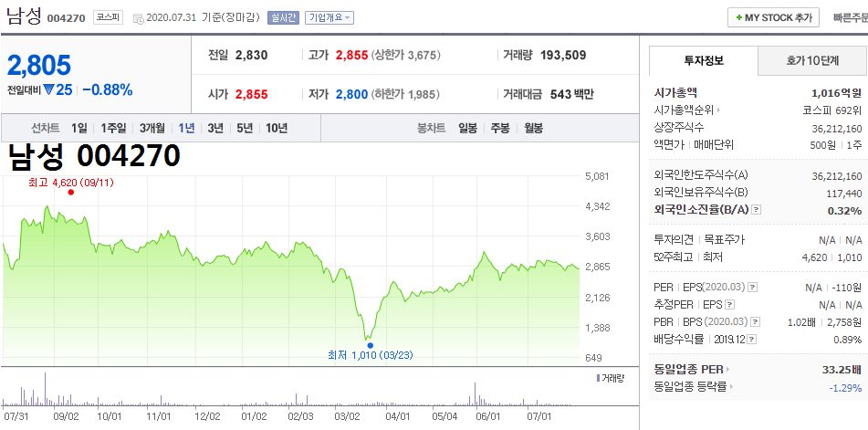Show the 주봉 candlestick chart

pyautogui.click(x=500, y=129)
